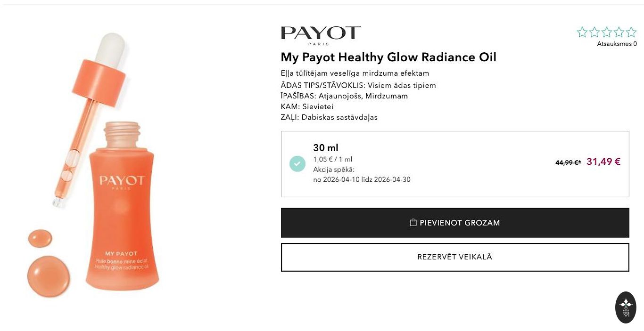Screen dimensions: 644x331
Task: Open the round black floating assistant icon
Action: coord(626,307)
